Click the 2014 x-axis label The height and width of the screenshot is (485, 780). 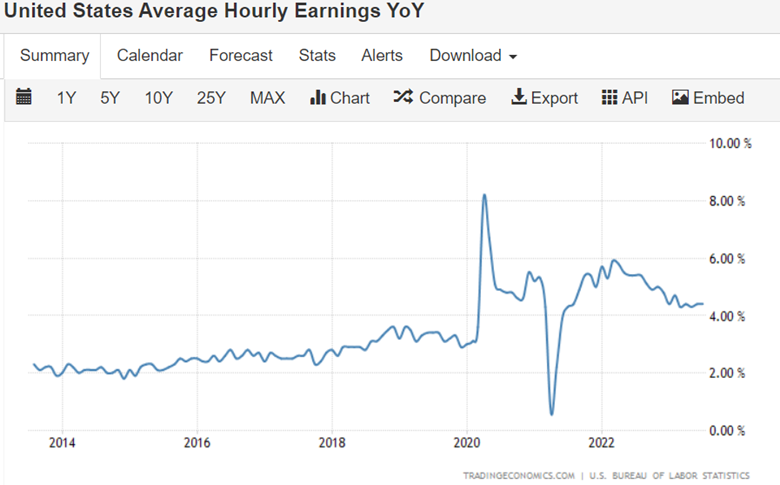coord(62,443)
